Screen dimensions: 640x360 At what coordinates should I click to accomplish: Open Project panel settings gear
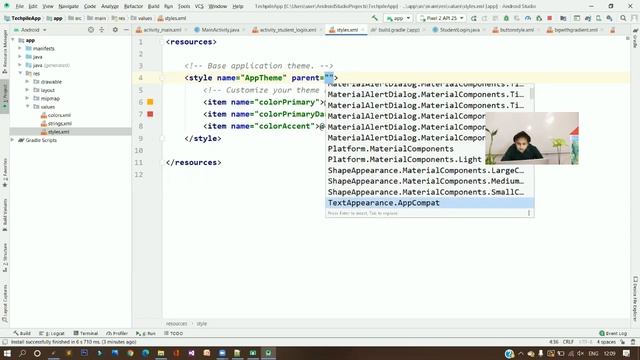[115, 30]
